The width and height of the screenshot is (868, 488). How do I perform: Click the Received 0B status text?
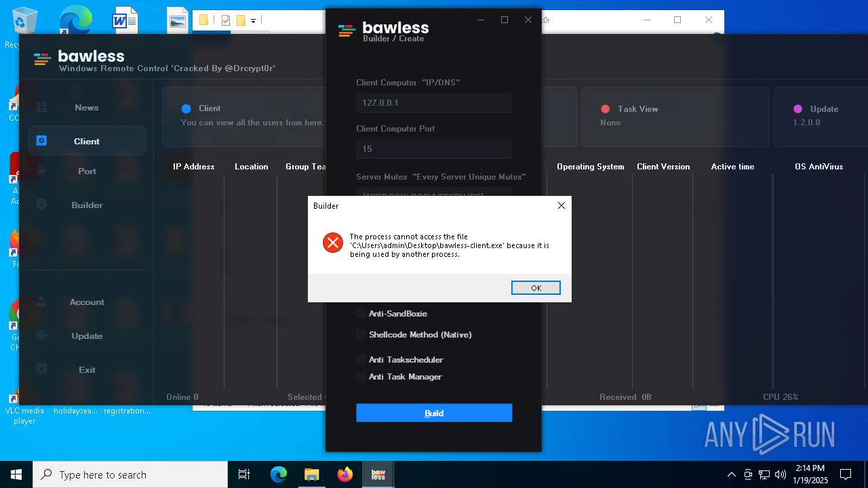click(x=625, y=397)
